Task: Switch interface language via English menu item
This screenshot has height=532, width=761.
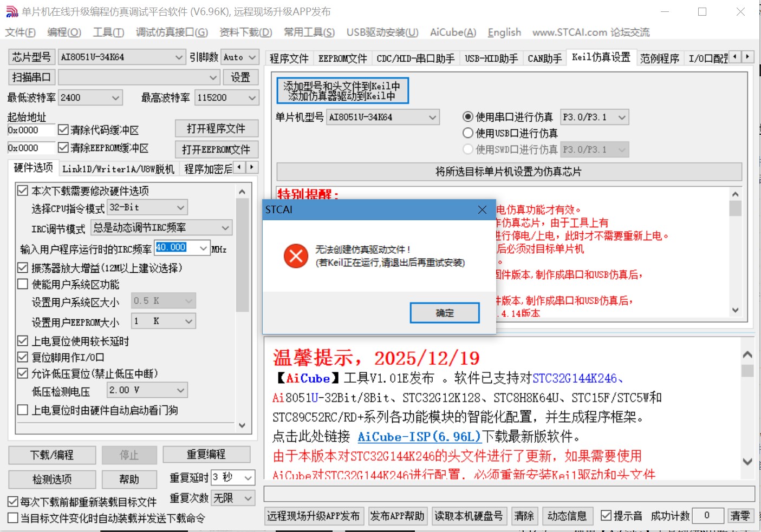Action: pyautogui.click(x=503, y=32)
